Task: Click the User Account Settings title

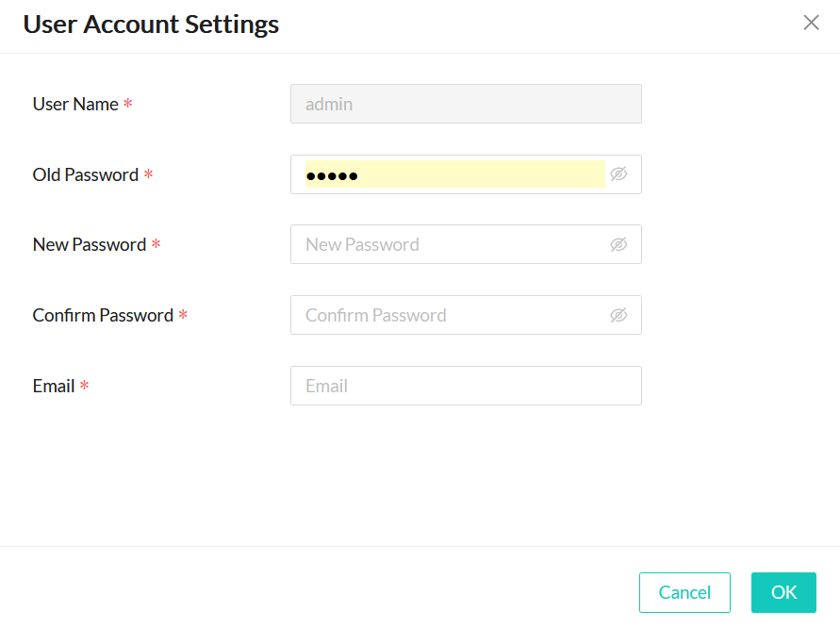Action: pos(151,24)
